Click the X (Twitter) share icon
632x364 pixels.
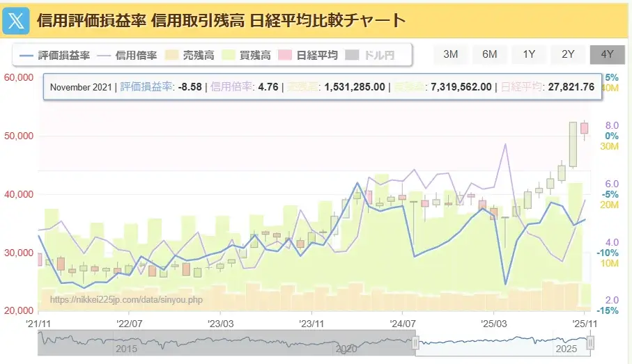(x=17, y=20)
